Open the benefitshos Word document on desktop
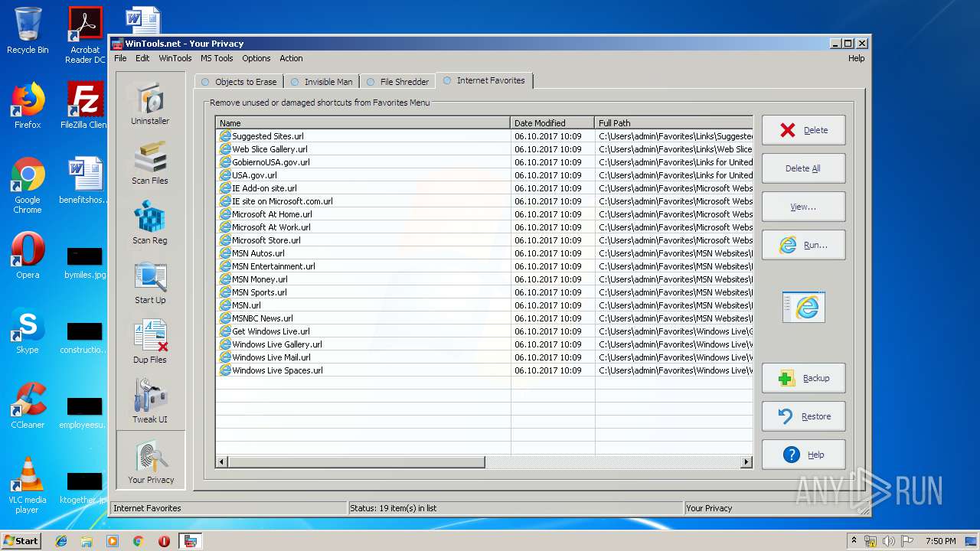The height and width of the screenshot is (551, 980). (x=85, y=181)
